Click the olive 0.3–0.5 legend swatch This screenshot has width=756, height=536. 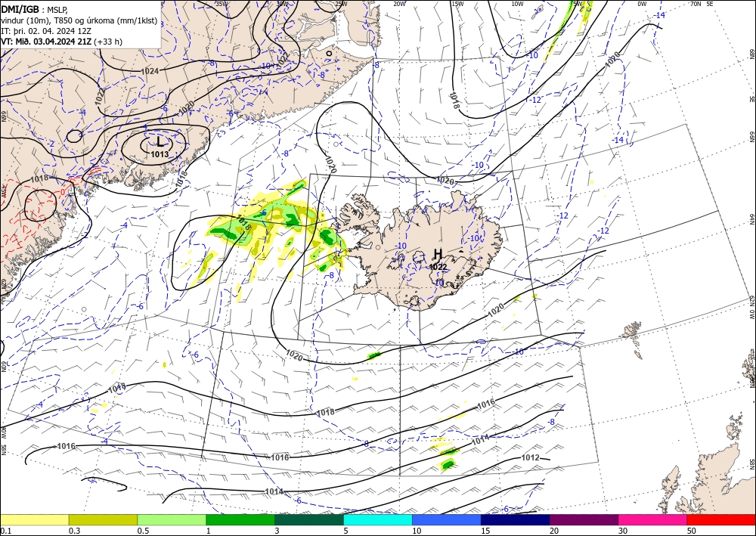tap(103, 519)
